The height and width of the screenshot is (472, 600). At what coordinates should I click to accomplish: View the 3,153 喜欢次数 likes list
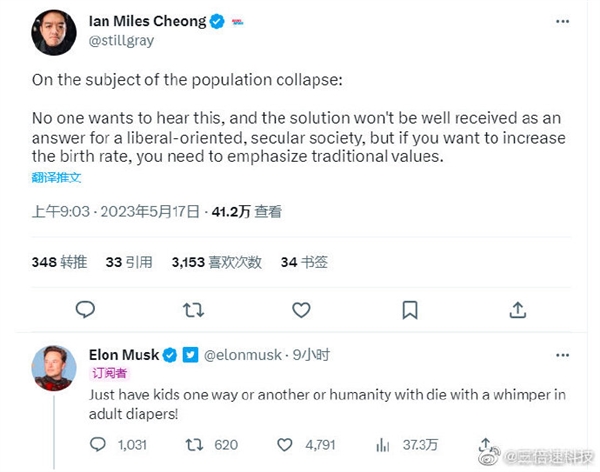217,262
